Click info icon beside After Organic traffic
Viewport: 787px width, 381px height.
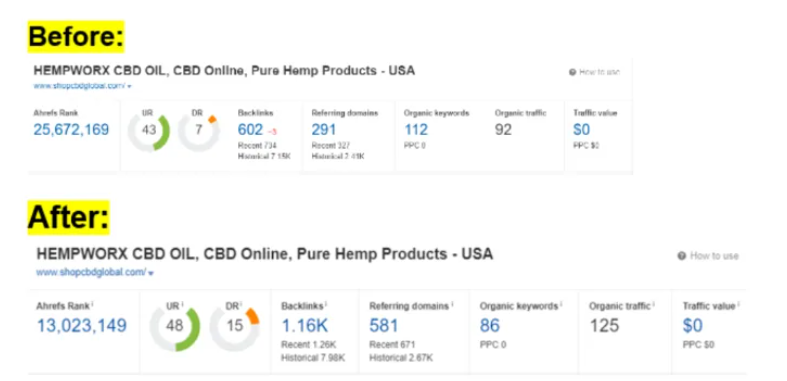(x=654, y=304)
